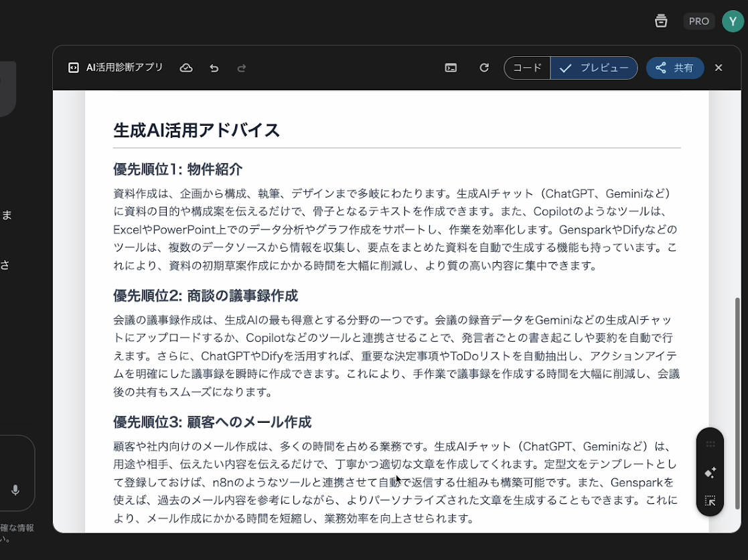Click the microphone icon
This screenshot has height=560, width=748.
click(x=15, y=490)
